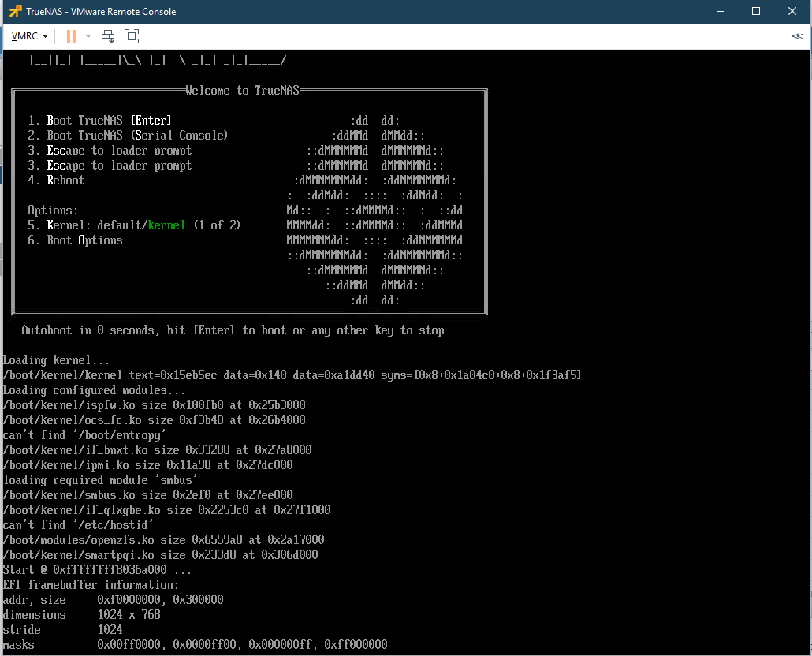Image resolution: width=812 pixels, height=656 pixels.
Task: Open the VMRC dropdown menu
Action: coord(30,36)
